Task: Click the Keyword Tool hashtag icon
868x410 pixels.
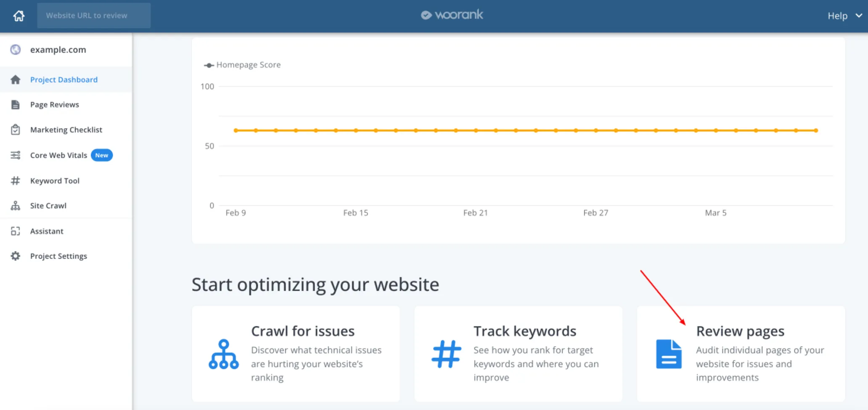Action: pos(16,181)
